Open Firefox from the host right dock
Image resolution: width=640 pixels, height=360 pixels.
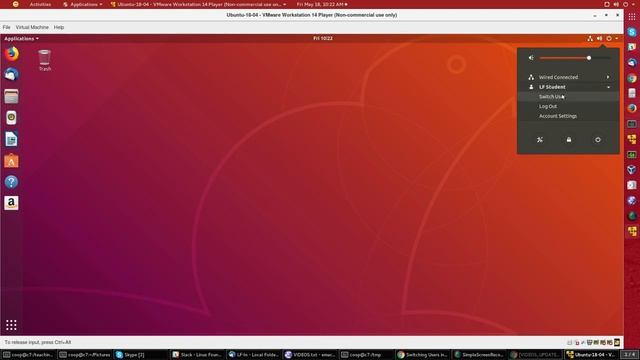coord(632,108)
